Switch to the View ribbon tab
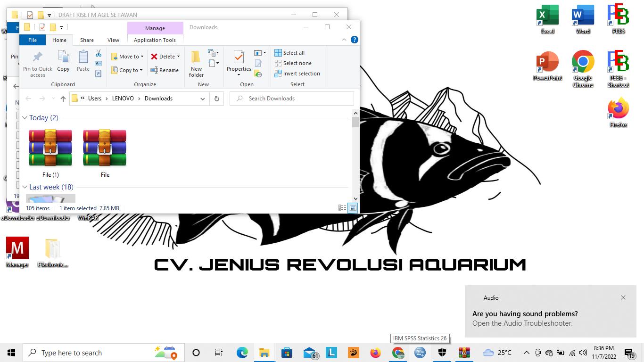 (x=113, y=40)
